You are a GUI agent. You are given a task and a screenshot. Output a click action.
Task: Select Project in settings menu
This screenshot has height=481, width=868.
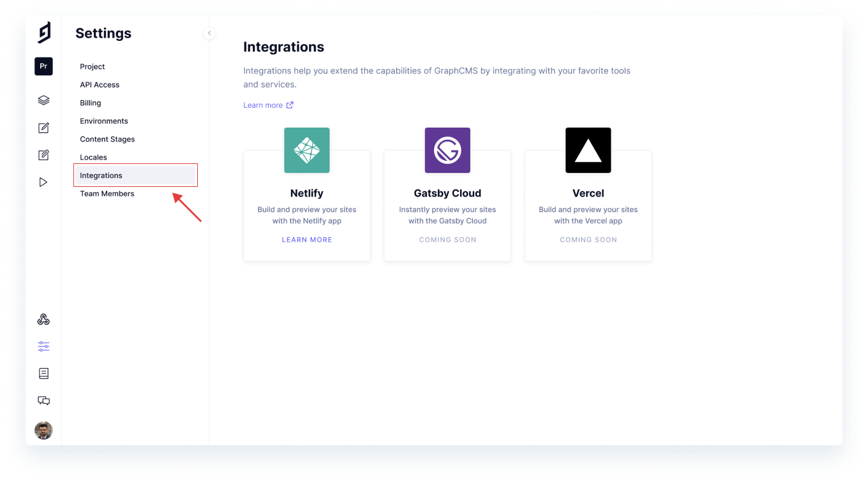(x=93, y=66)
